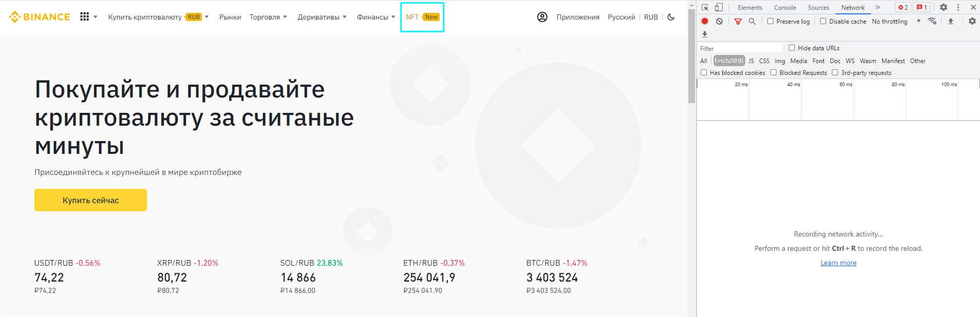
Task: Open the Русский language selector
Action: tap(621, 17)
